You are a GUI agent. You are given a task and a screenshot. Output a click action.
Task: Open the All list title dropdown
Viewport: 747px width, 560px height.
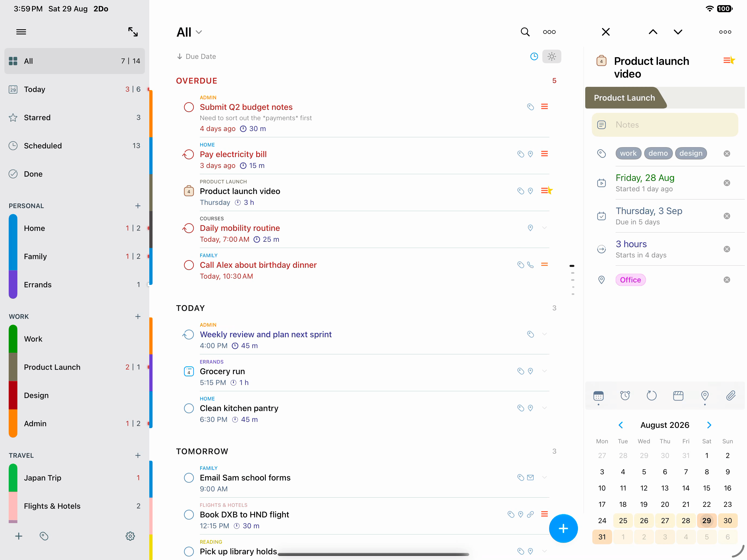tap(189, 32)
